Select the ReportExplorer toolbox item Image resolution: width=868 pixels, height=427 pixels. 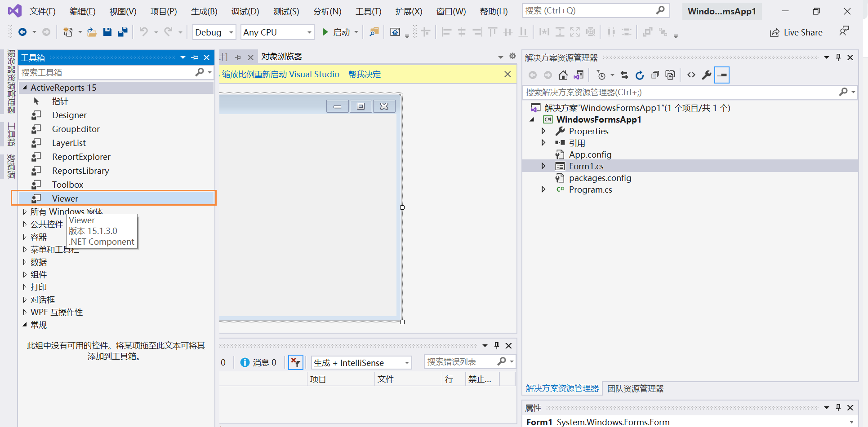coord(116,157)
